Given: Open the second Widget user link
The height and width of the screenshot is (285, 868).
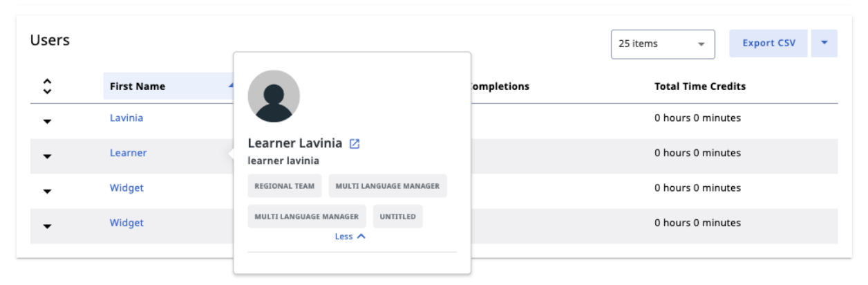Looking at the screenshot, I should [x=126, y=223].
